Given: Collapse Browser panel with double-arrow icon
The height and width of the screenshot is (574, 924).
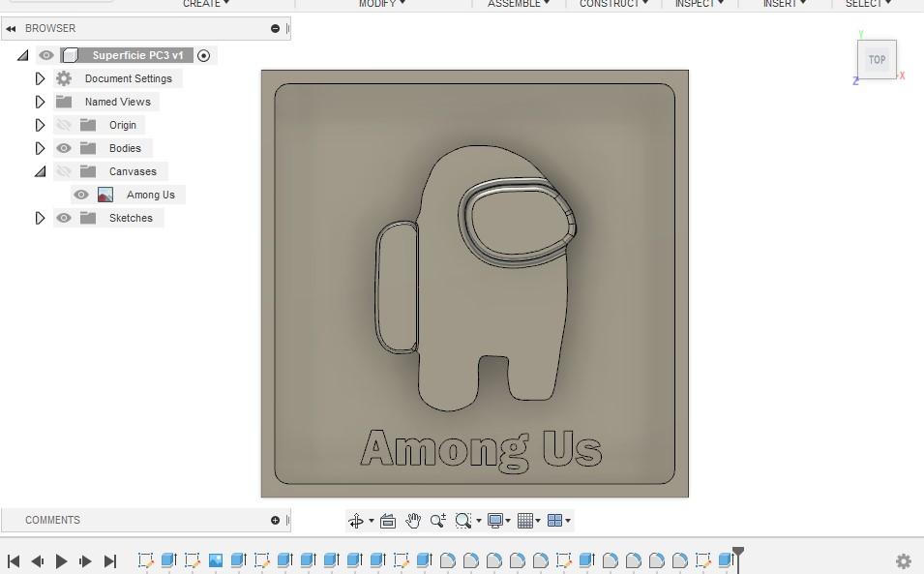Looking at the screenshot, I should pyautogui.click(x=11, y=28).
